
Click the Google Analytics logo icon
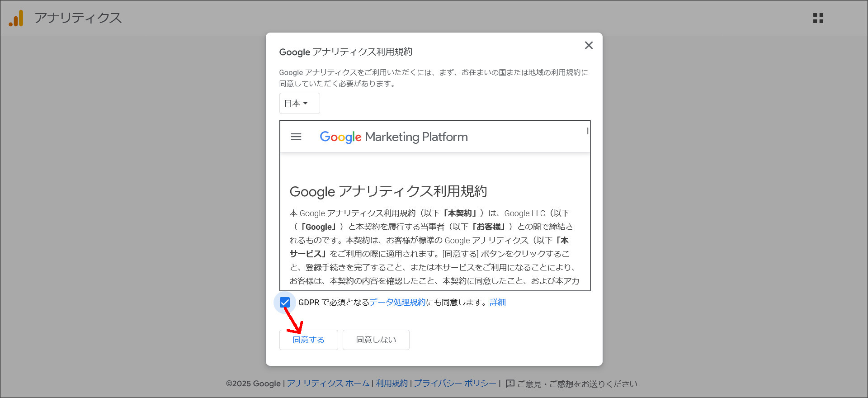click(16, 18)
